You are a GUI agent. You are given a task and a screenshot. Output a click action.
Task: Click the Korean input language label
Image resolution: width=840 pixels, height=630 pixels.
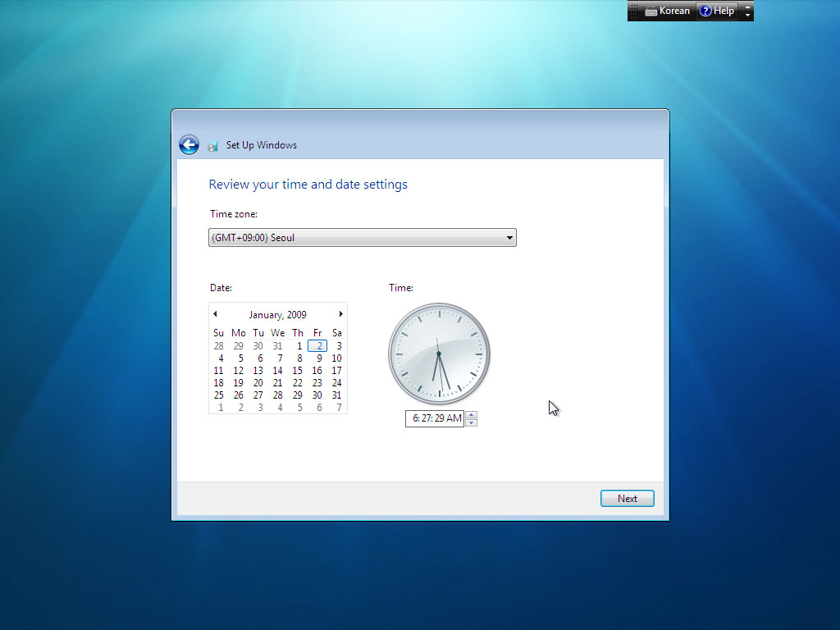point(674,11)
